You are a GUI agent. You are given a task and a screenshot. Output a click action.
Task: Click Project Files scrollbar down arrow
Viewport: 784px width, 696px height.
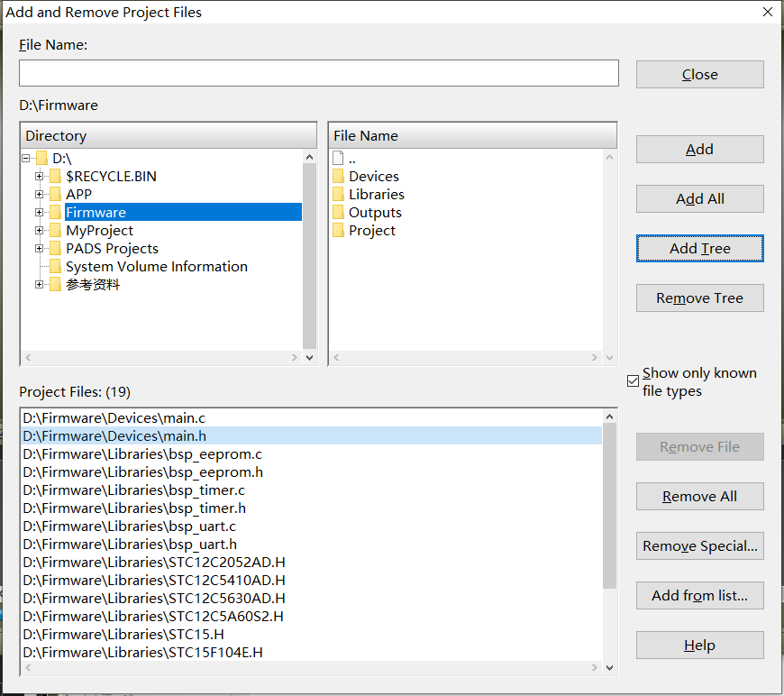click(x=609, y=667)
